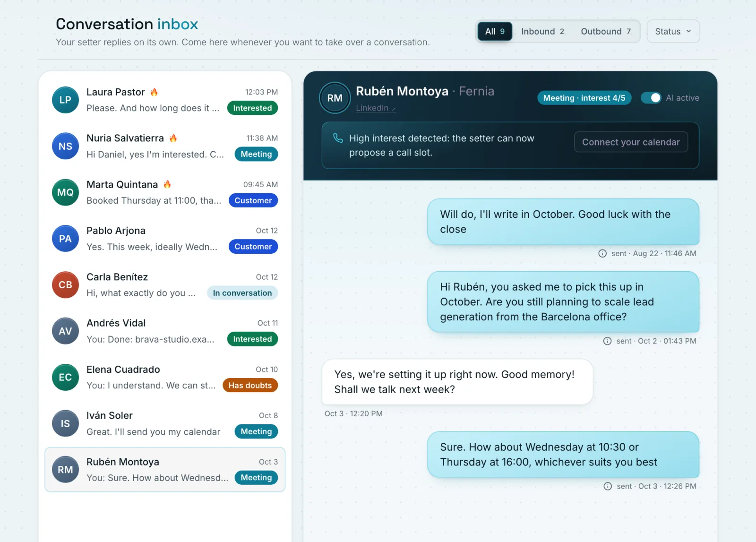This screenshot has width=756, height=542.
Task: Click the RM avatar in conversation header
Action: click(x=335, y=98)
